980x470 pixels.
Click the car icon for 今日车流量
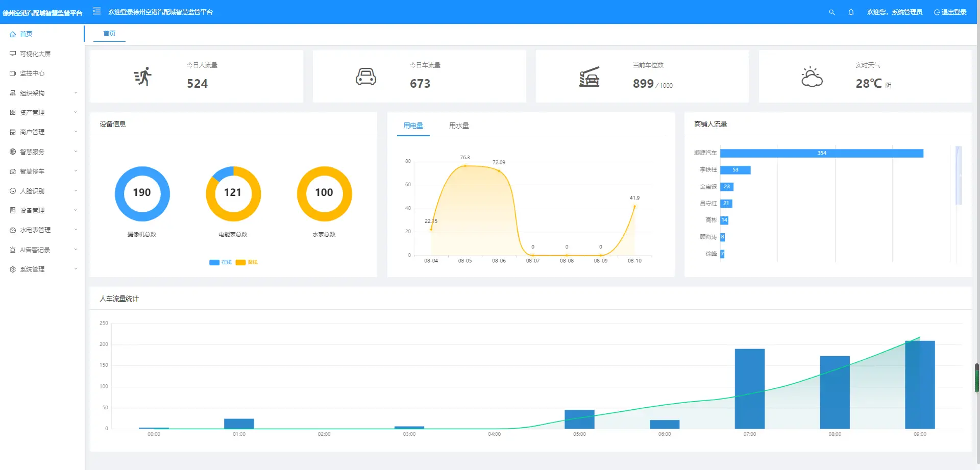(366, 77)
